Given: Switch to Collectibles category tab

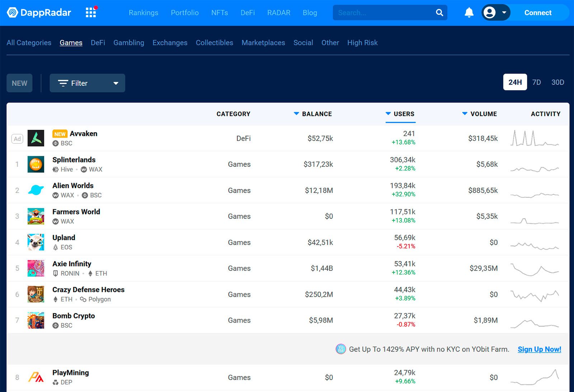Looking at the screenshot, I should click(215, 43).
